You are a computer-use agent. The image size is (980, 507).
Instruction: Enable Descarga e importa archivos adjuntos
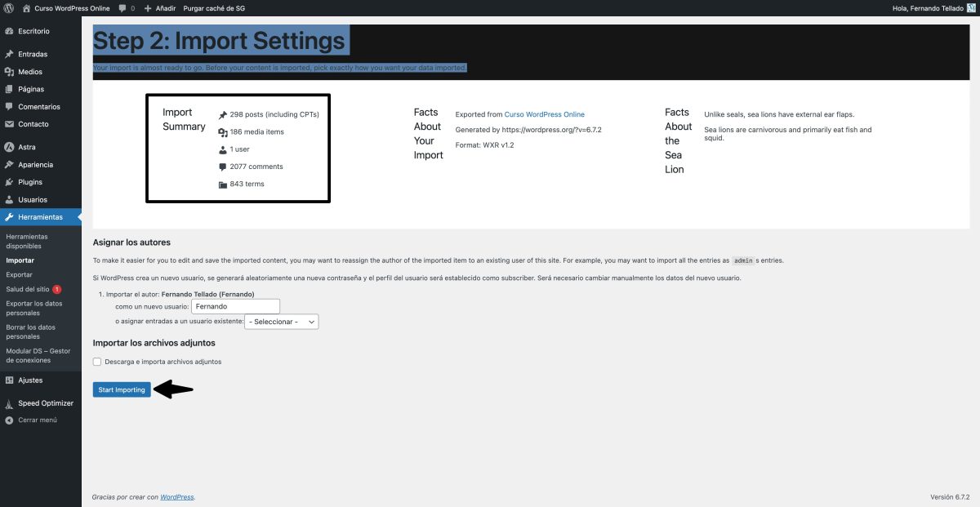pos(96,362)
